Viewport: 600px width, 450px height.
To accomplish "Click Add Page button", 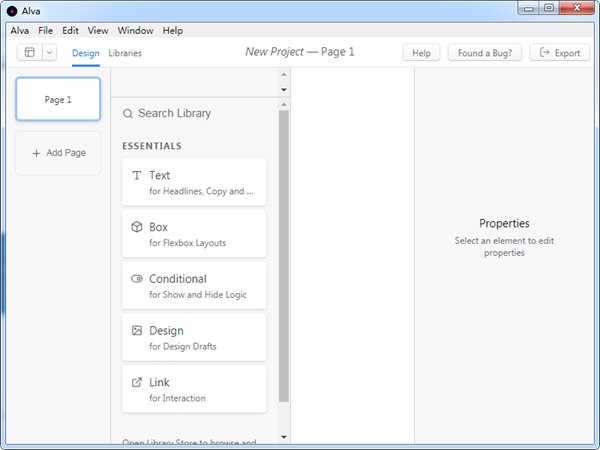I will (58, 153).
